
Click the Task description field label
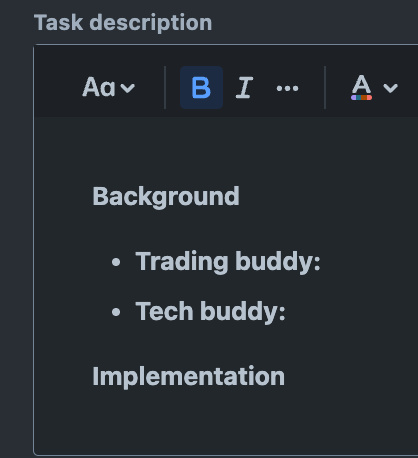[x=123, y=23]
